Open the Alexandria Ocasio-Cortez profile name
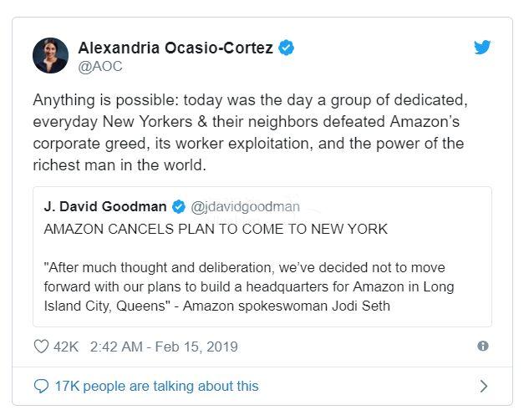Viewport: 529px width, 420px height. point(176,48)
